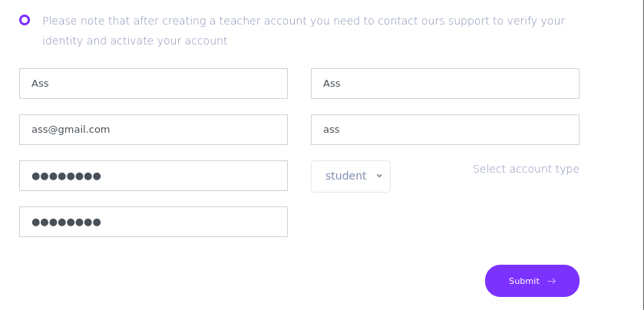The height and width of the screenshot is (310, 644).
Task: Click the purple circle bullet icon
Action: [25, 20]
